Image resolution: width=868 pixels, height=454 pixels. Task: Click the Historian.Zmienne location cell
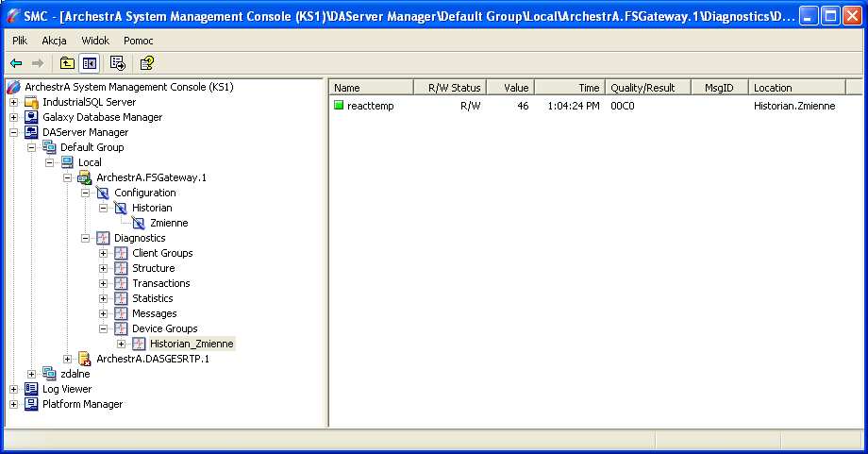pyautogui.click(x=794, y=106)
